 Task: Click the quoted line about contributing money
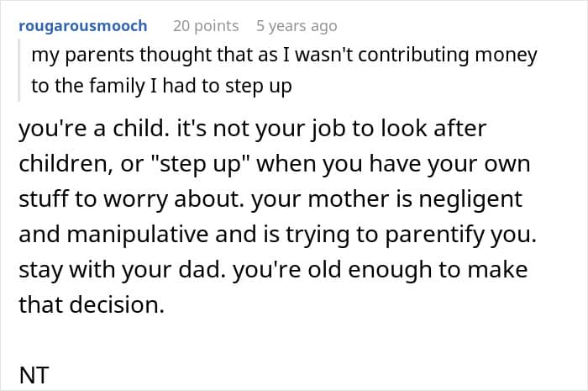coord(285,56)
